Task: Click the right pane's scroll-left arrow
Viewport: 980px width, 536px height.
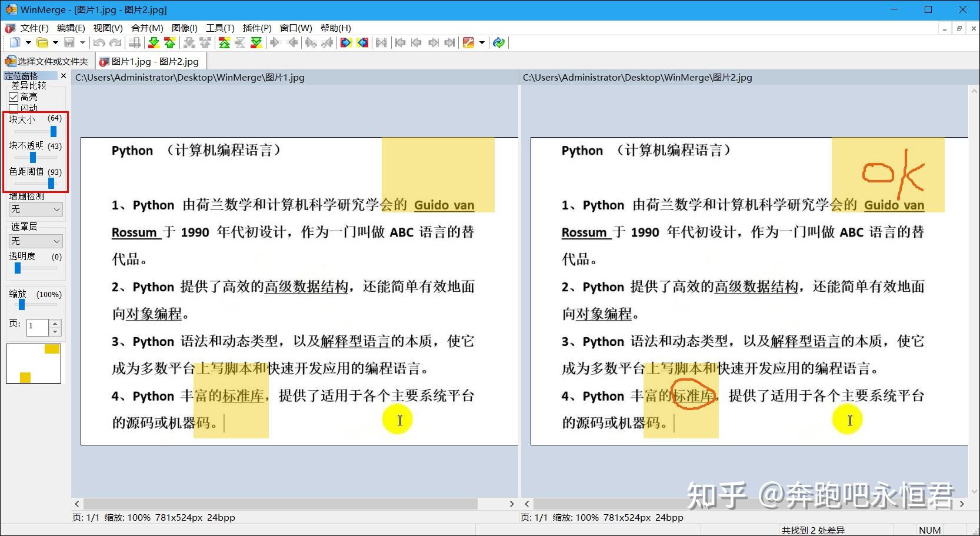Action: [x=526, y=504]
